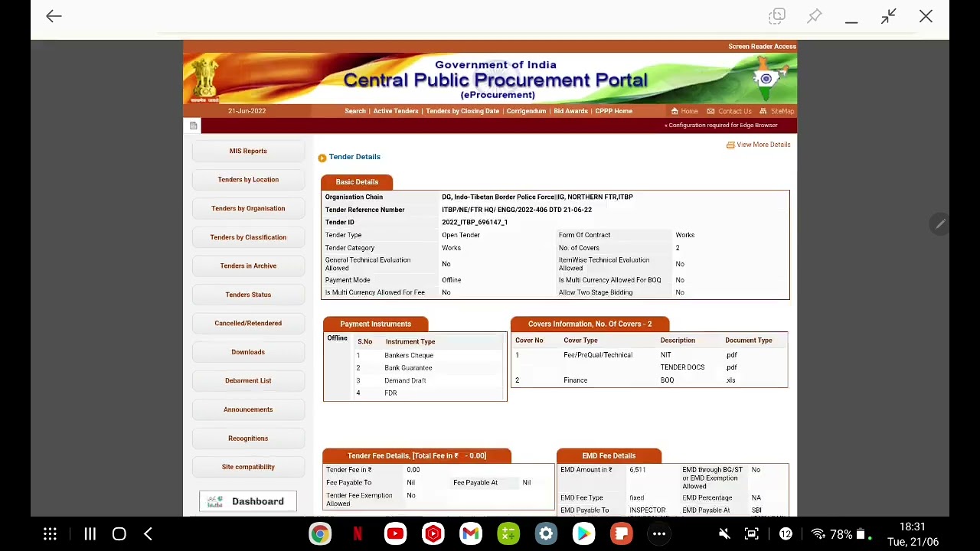Click the View More Details icon

click(x=730, y=145)
